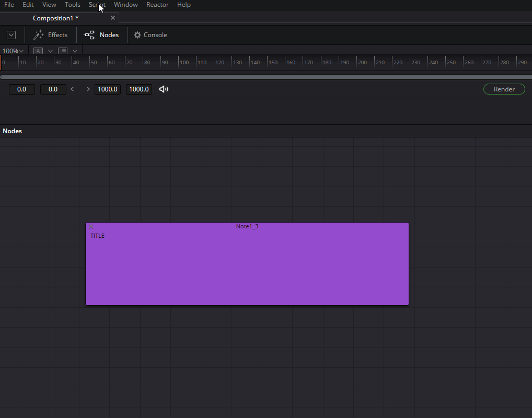Click the gray time range scrollbar

point(266,77)
